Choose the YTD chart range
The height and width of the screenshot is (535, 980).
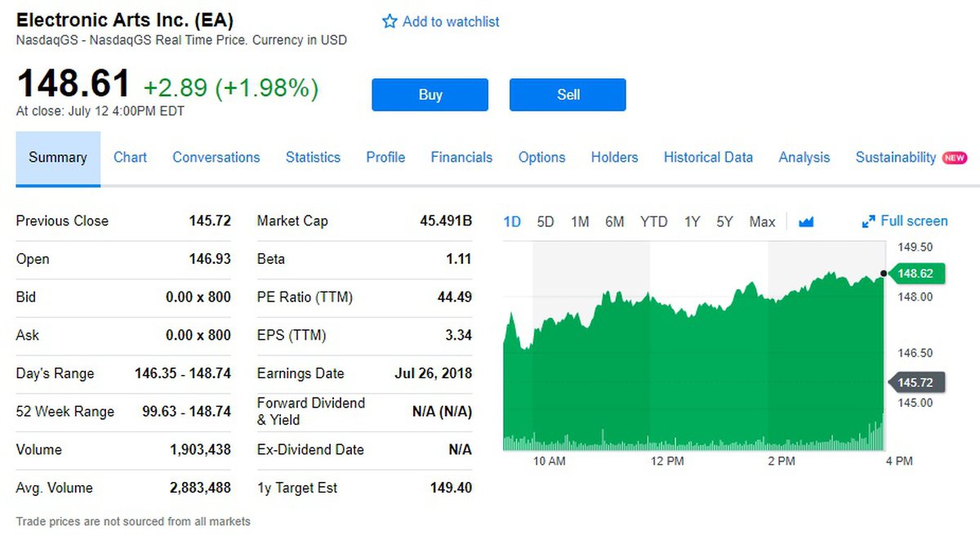pos(653,222)
